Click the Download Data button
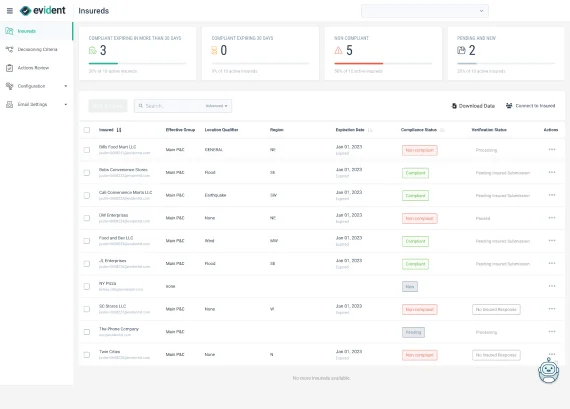Viewport: 570px width, 409px height. click(473, 106)
